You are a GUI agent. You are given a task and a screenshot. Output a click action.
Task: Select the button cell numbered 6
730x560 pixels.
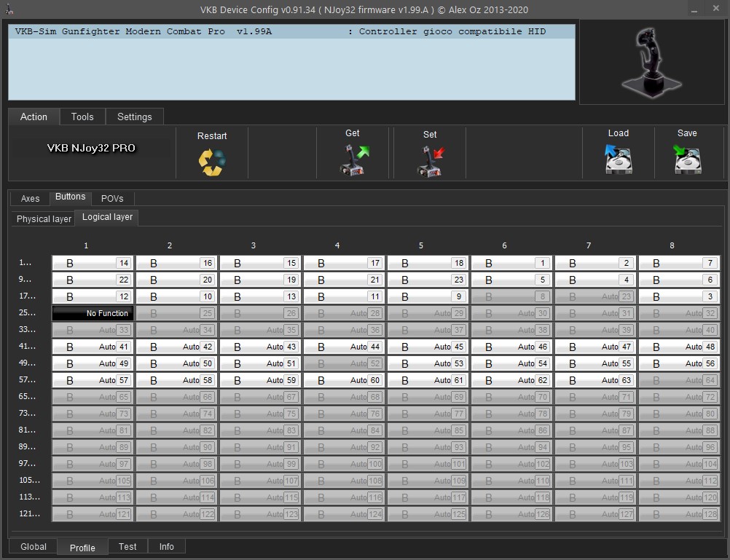(x=679, y=280)
